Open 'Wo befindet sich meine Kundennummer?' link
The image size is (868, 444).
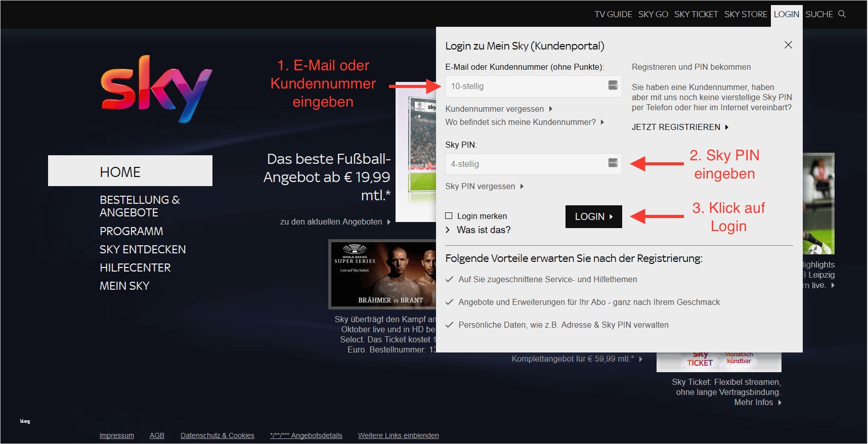(x=525, y=122)
